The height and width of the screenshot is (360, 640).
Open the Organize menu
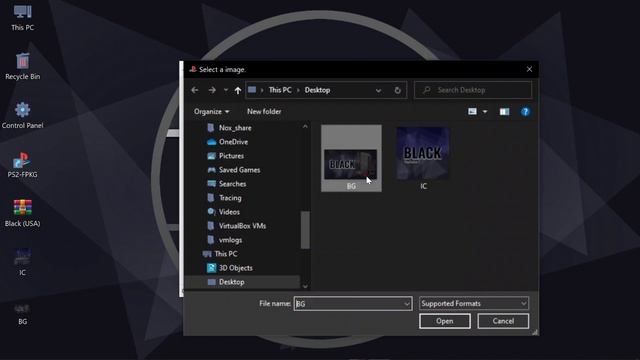[x=211, y=111]
